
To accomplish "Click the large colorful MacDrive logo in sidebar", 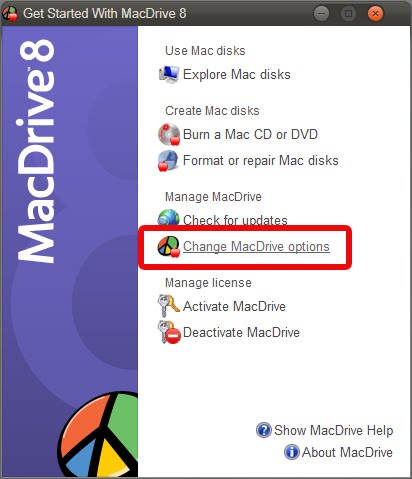I will 99,435.
